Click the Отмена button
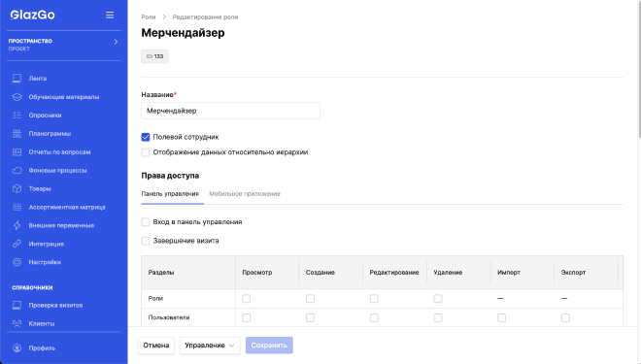This screenshot has width=641, height=364. pyautogui.click(x=156, y=346)
